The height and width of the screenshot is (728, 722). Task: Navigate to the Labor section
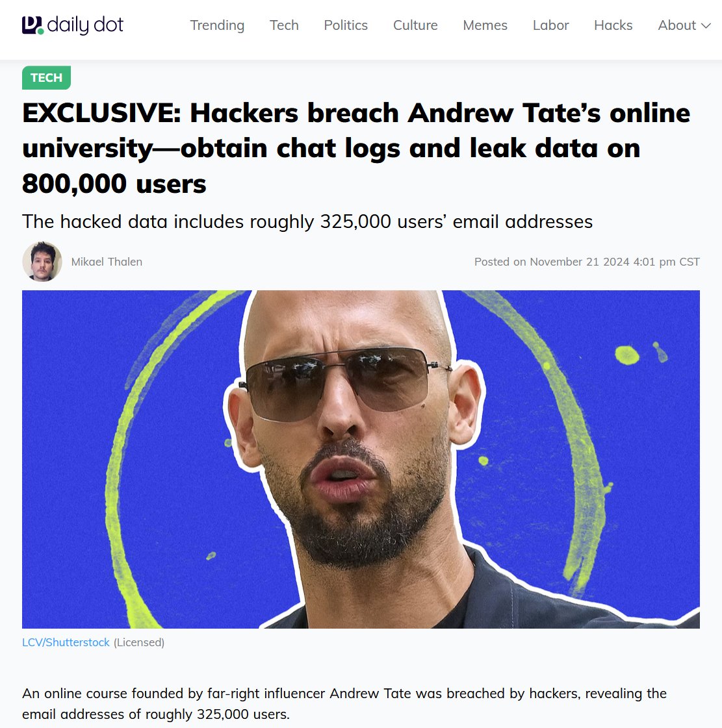coord(550,25)
